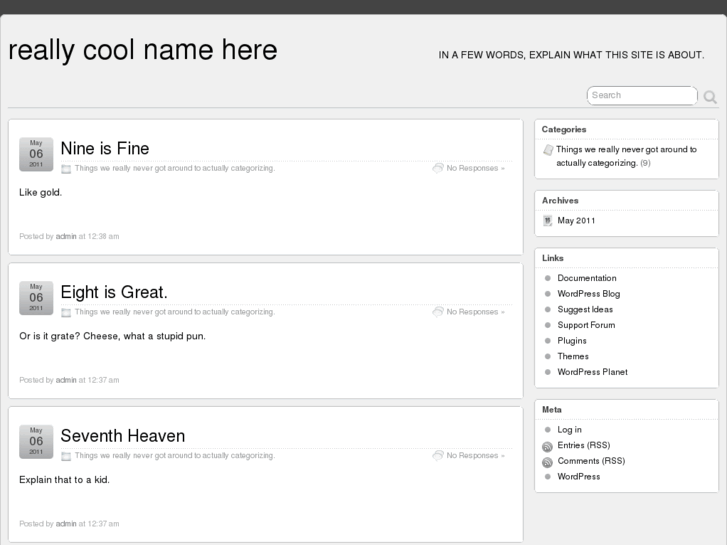Open the Comments (RSS) feed link
The height and width of the screenshot is (545, 727).
592,461
